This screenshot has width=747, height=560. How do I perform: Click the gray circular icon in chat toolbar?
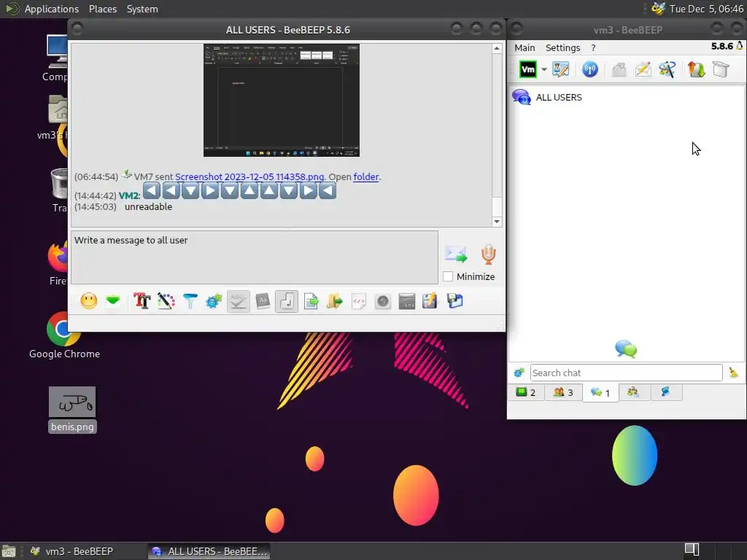tap(382, 301)
